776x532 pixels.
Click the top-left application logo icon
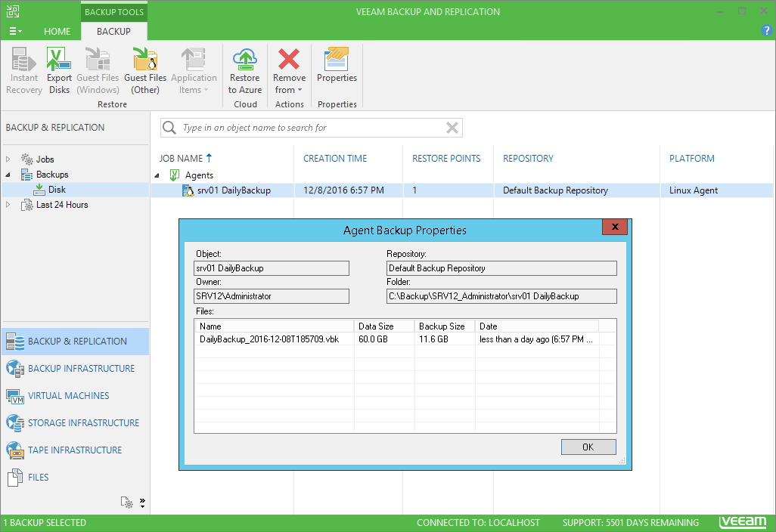click(x=13, y=11)
